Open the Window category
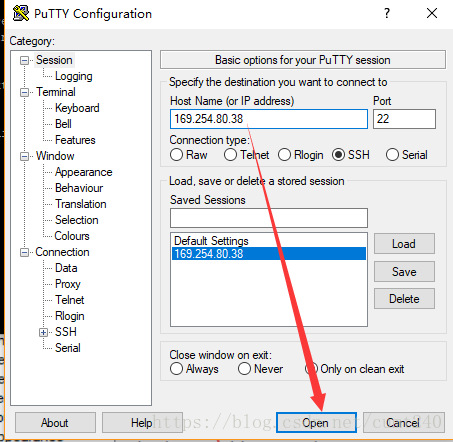The image size is (453, 442). tap(55, 156)
